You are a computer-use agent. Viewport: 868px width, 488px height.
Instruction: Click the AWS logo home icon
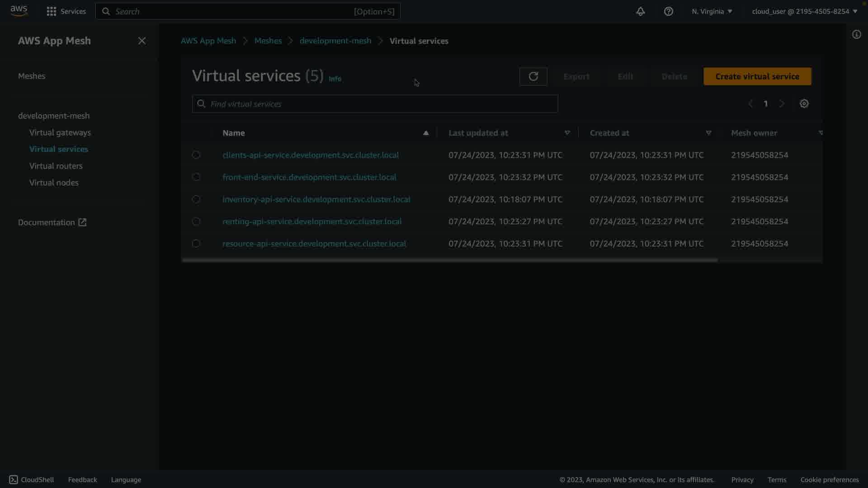point(19,11)
